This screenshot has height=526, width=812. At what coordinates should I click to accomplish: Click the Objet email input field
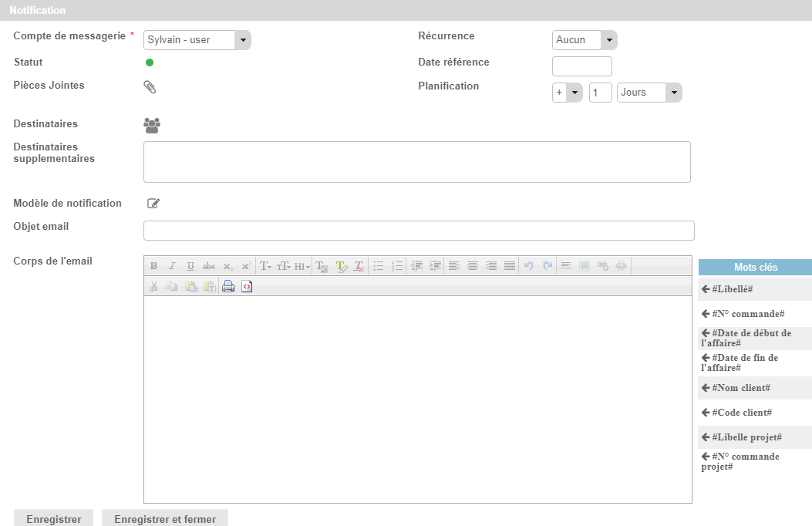point(419,231)
